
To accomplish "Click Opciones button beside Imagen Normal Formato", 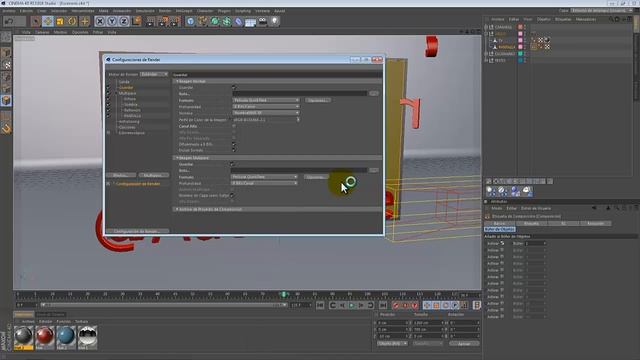I will coord(318,100).
